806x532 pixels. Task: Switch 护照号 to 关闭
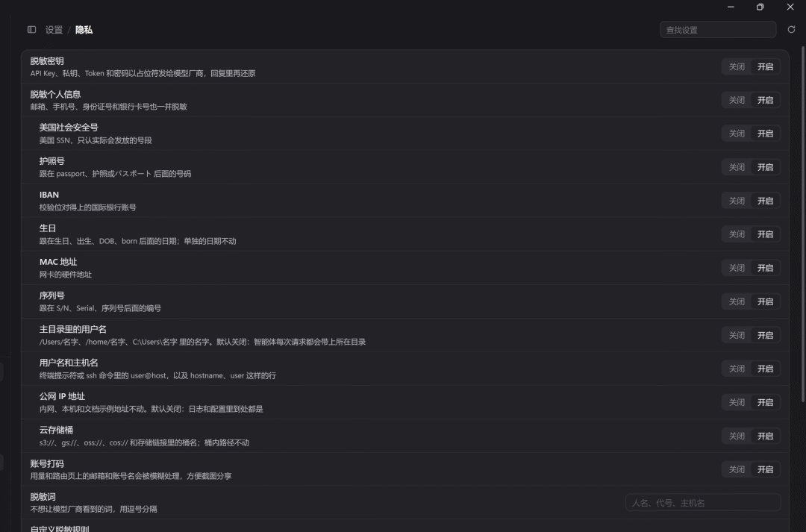(737, 168)
